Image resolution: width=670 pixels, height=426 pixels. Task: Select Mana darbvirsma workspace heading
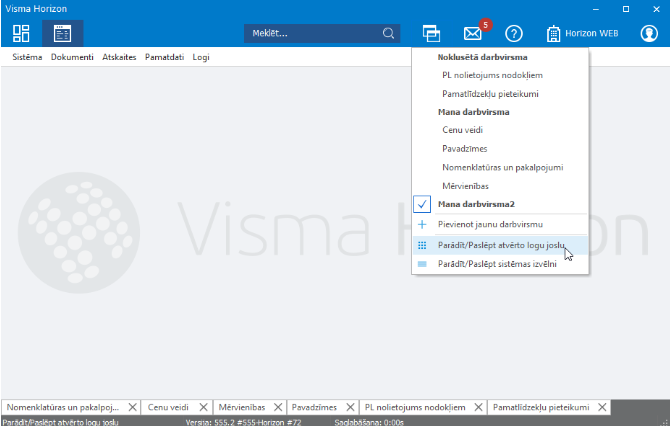pos(473,112)
